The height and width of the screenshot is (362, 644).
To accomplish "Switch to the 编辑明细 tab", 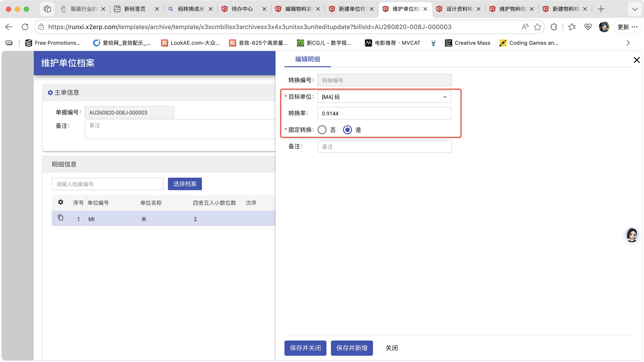I will tap(307, 59).
